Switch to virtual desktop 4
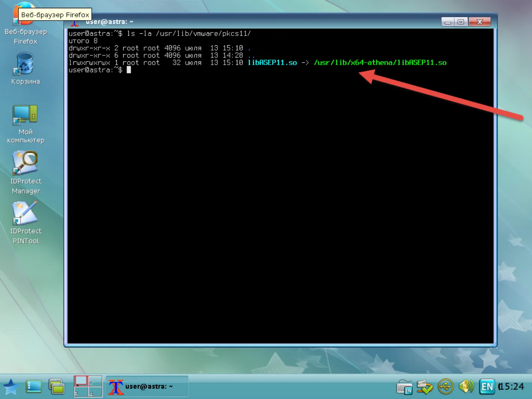532x399 pixels. click(x=95, y=392)
